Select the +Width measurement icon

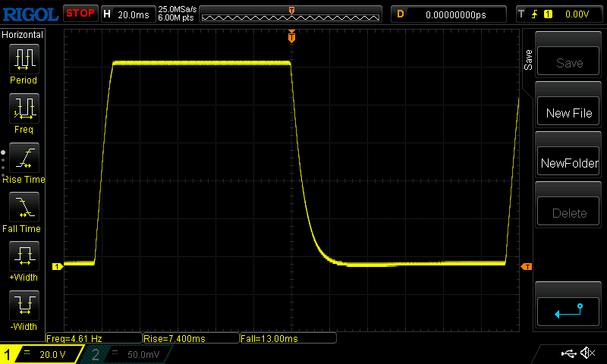point(24,256)
